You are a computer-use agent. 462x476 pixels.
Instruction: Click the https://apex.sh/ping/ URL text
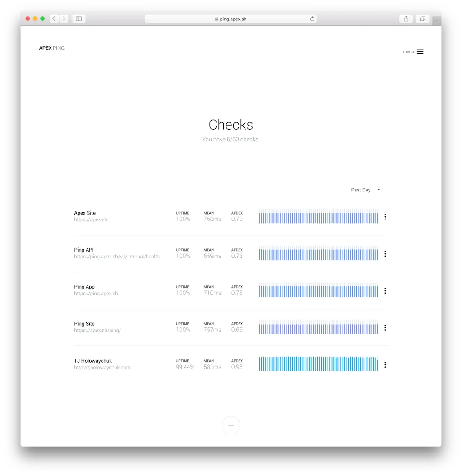click(97, 331)
